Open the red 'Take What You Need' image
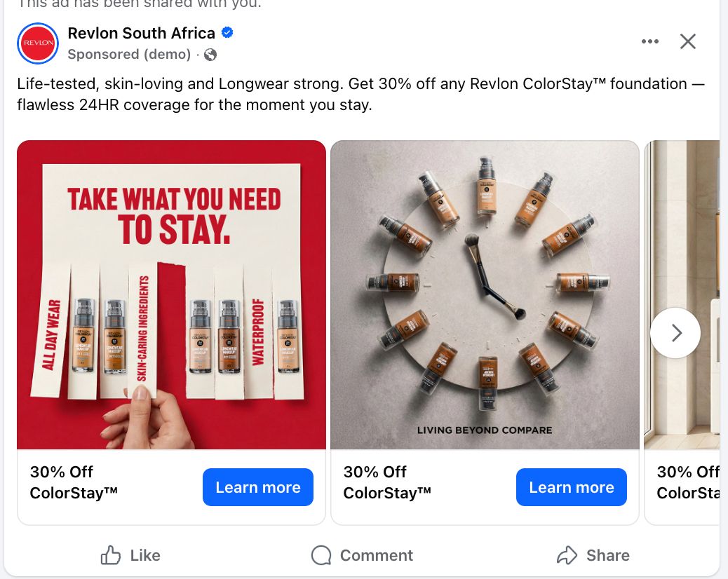 (x=171, y=294)
